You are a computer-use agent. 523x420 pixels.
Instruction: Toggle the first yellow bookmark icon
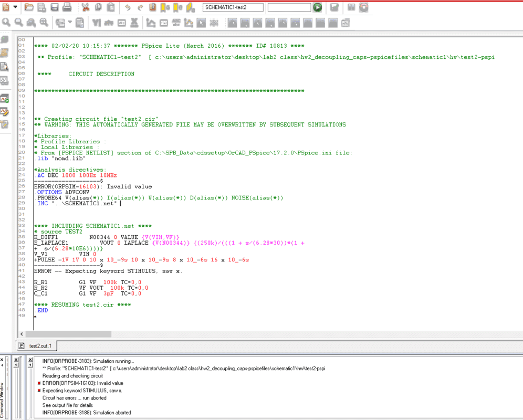tap(164, 7)
